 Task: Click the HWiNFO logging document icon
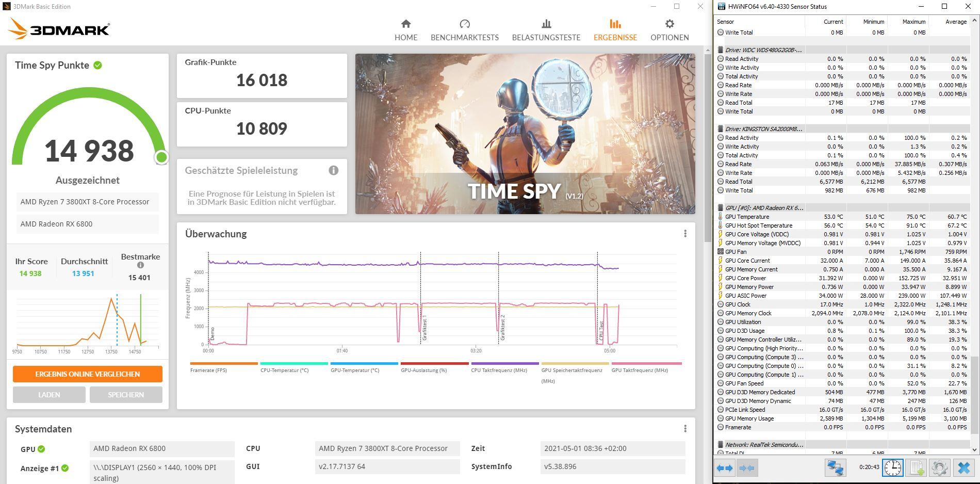pos(916,468)
